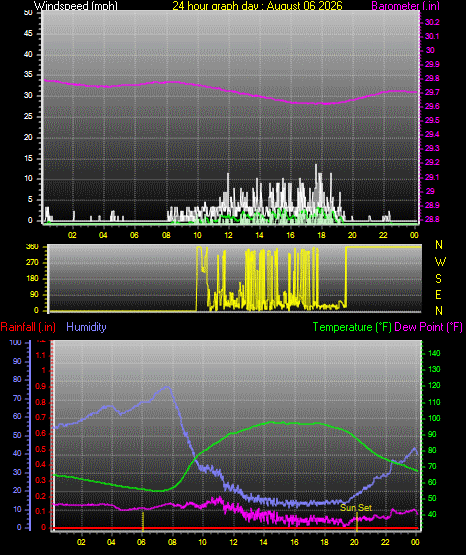Select the Humidity legend label
This screenshot has width=466, height=555.
point(86,327)
